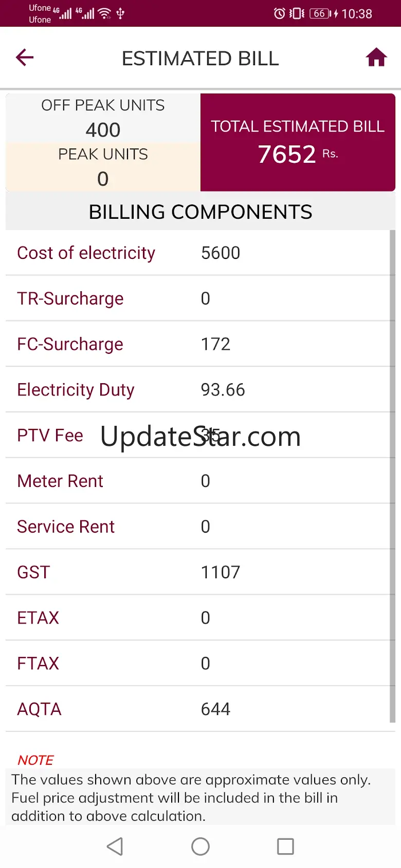This screenshot has height=868, width=401.
Task: Tap the Electricity Duty label
Action: click(76, 390)
